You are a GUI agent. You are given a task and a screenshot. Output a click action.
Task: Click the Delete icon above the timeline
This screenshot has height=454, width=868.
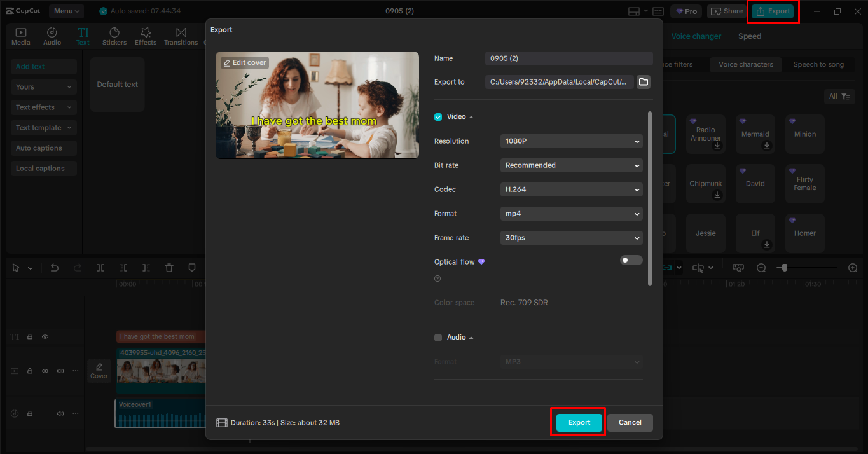[x=169, y=268]
